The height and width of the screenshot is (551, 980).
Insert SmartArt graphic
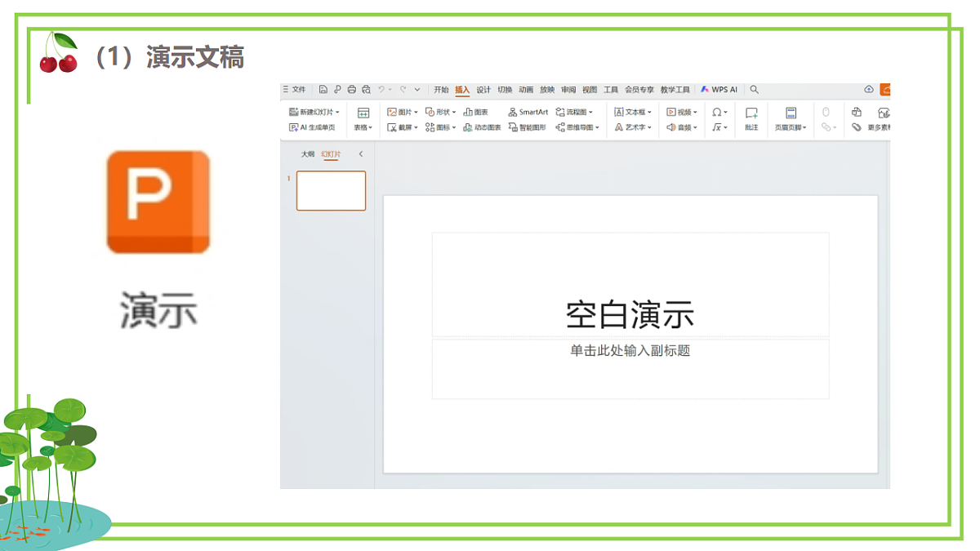pyautogui.click(x=528, y=112)
